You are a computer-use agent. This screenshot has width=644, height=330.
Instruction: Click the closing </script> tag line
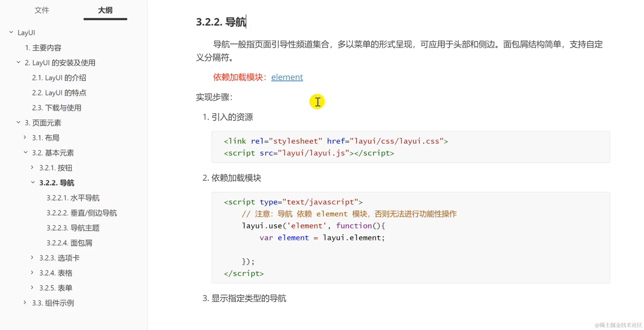[244, 273]
